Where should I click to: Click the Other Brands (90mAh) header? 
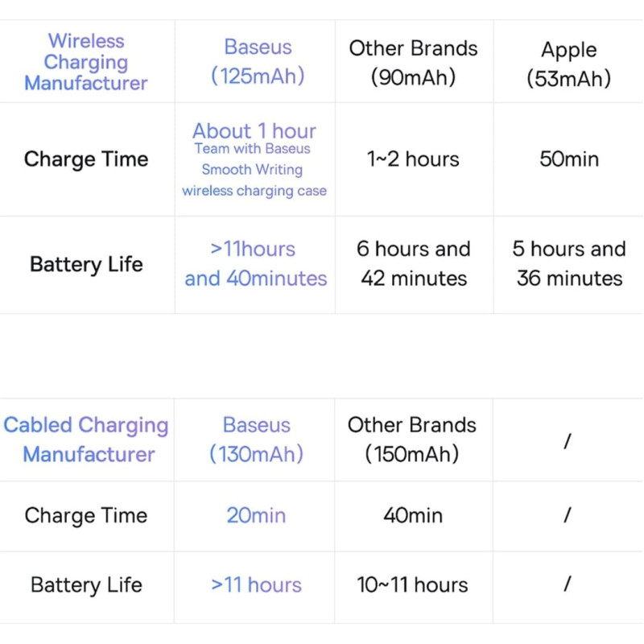point(414,62)
